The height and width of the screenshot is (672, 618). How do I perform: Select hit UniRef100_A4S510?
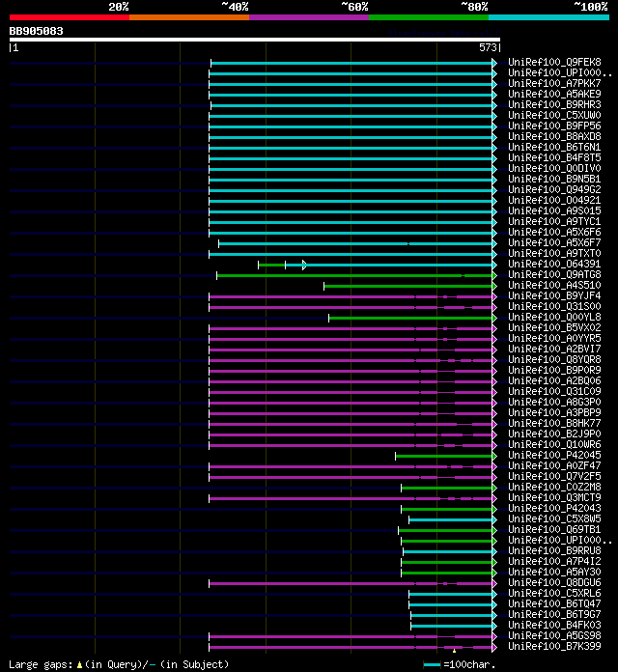point(554,285)
